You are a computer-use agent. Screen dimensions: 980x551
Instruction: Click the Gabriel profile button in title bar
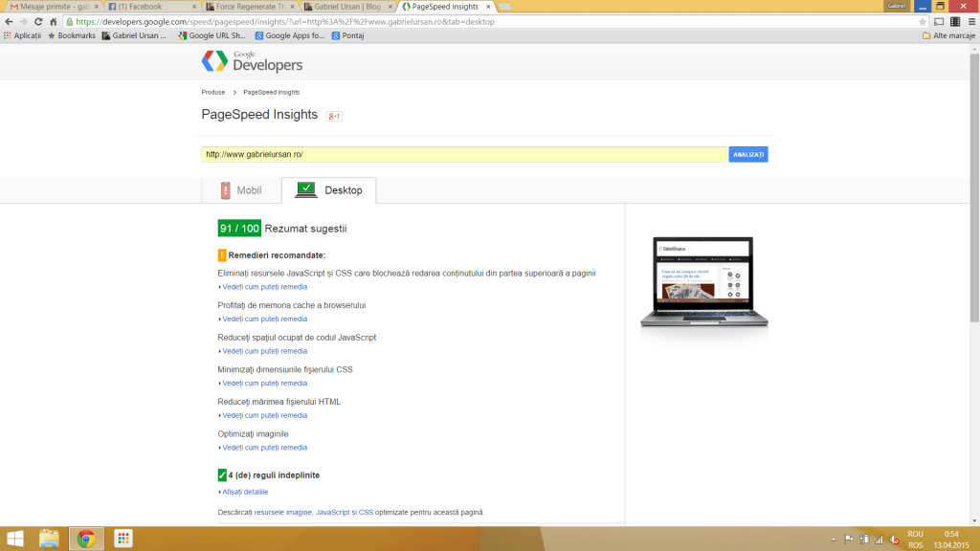point(896,6)
